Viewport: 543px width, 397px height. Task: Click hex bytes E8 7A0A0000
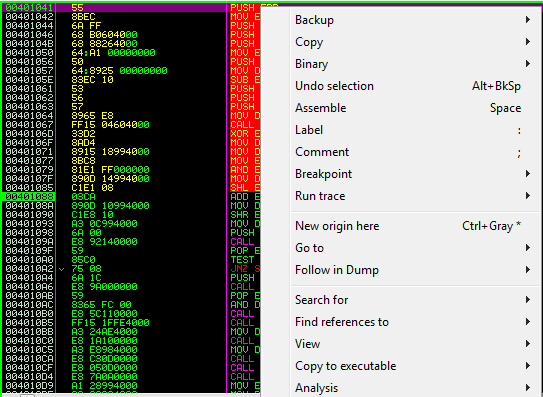point(104,377)
